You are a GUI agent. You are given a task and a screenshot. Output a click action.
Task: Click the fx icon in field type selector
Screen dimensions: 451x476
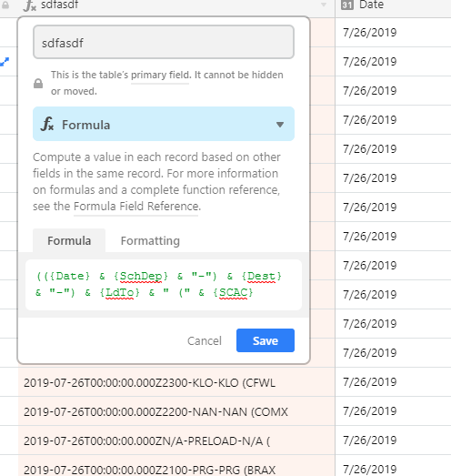(47, 124)
